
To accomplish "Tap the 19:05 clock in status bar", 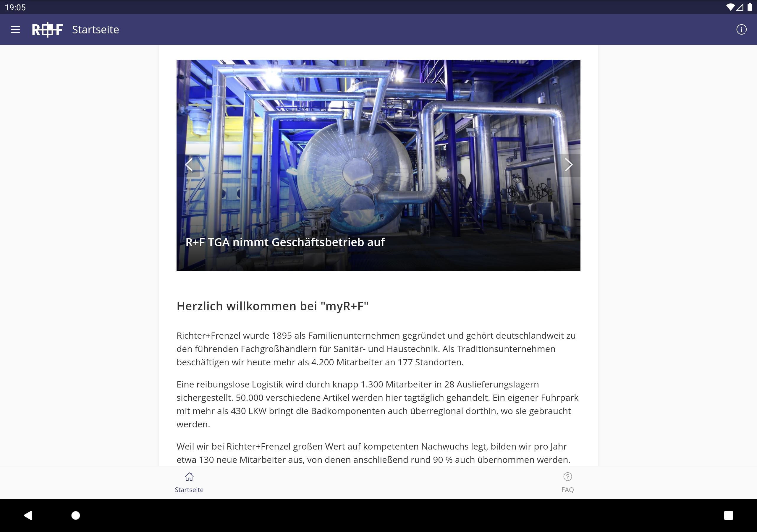I will point(15,7).
